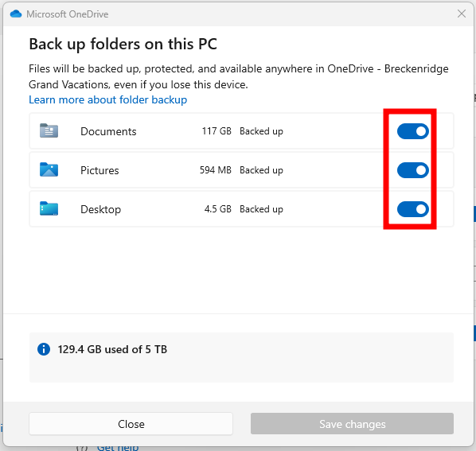Click the Documents folder icon

[x=49, y=130]
